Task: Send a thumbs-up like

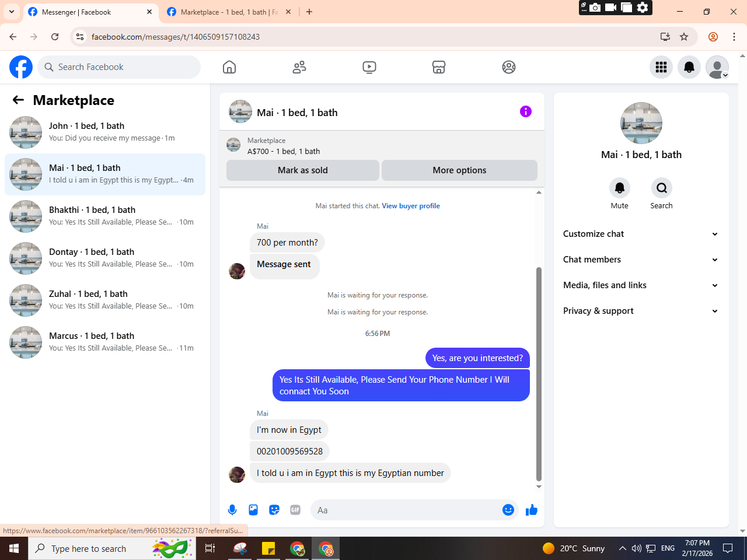Action: tap(532, 510)
